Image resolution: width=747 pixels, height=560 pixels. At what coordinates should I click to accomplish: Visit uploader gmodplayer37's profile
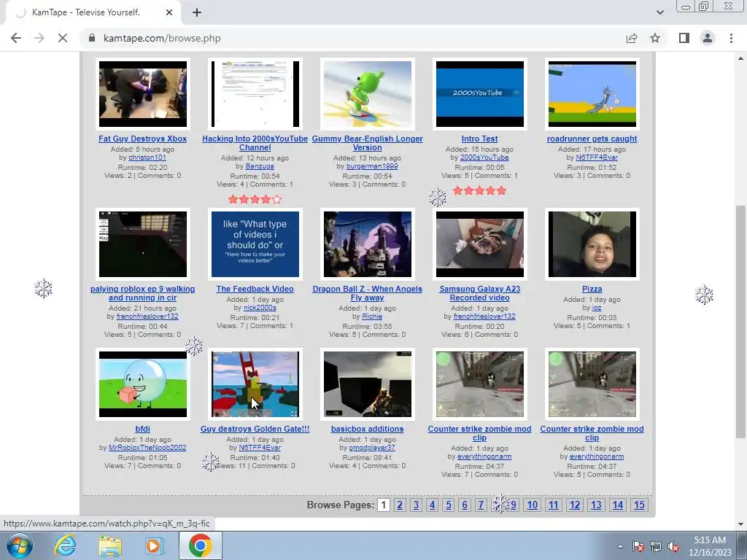[x=372, y=448]
